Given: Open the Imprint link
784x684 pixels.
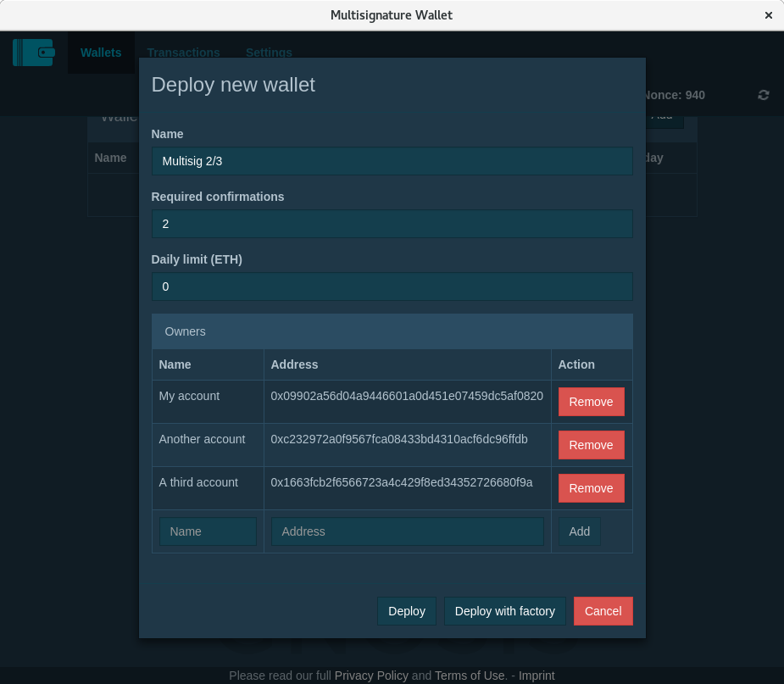Looking at the screenshot, I should (x=537, y=676).
